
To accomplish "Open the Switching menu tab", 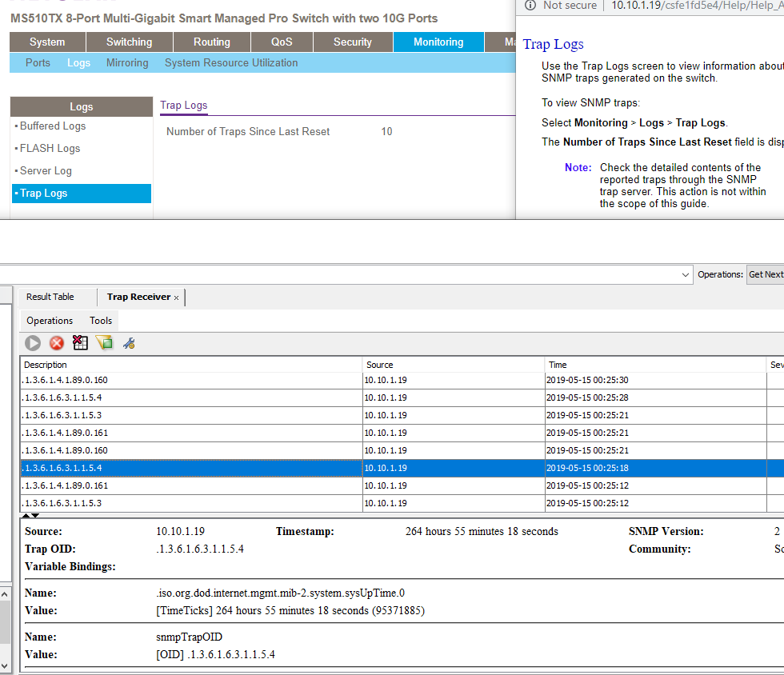I will [130, 42].
